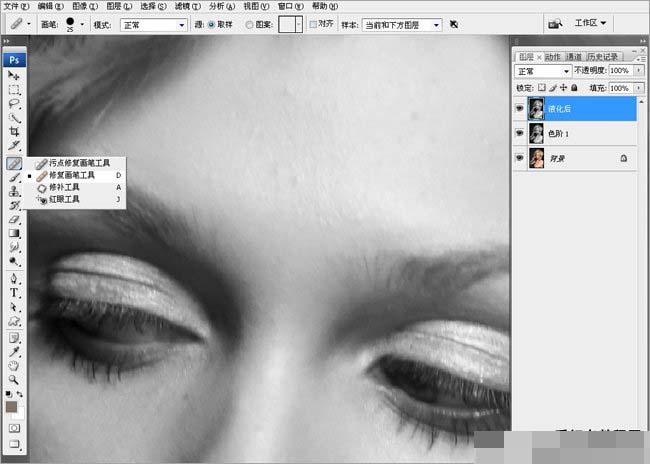
Task: Click the lock all padlock icon
Action: pos(574,88)
